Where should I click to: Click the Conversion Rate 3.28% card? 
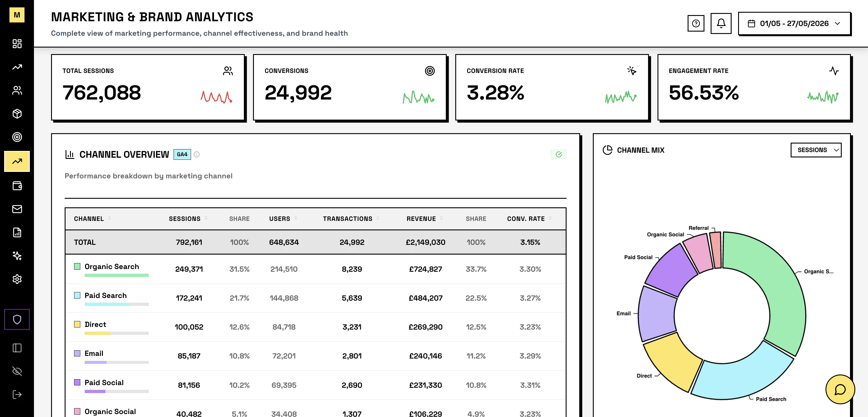[552, 87]
